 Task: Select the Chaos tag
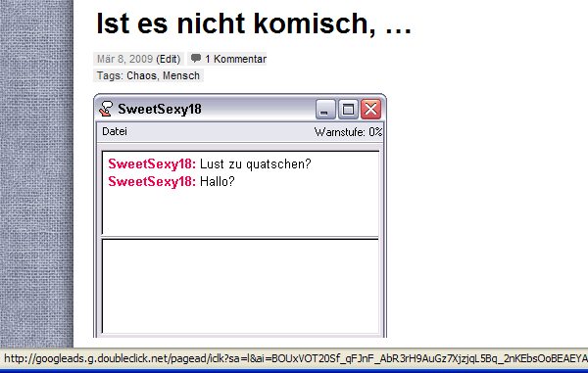point(141,75)
